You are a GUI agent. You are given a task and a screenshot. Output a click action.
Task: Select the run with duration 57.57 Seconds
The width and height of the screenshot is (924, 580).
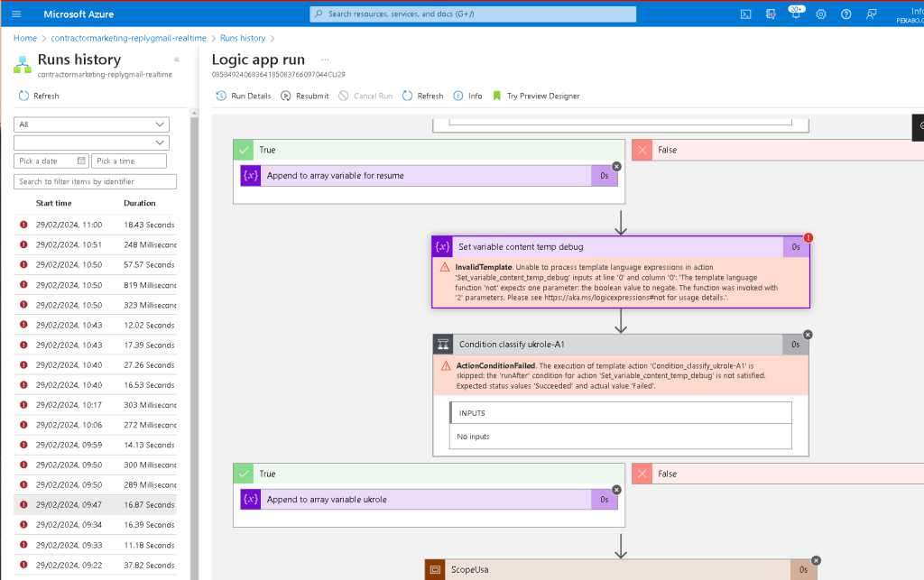click(95, 265)
